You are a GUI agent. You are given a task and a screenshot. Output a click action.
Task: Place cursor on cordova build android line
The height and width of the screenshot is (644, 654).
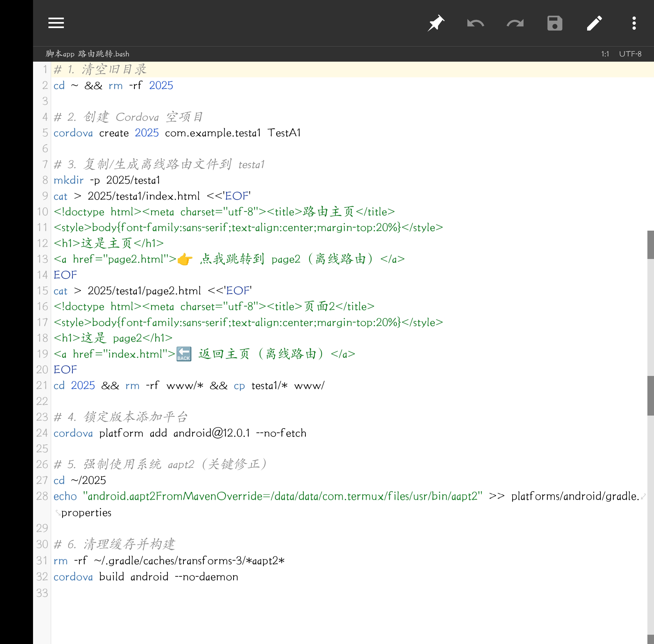click(x=146, y=577)
